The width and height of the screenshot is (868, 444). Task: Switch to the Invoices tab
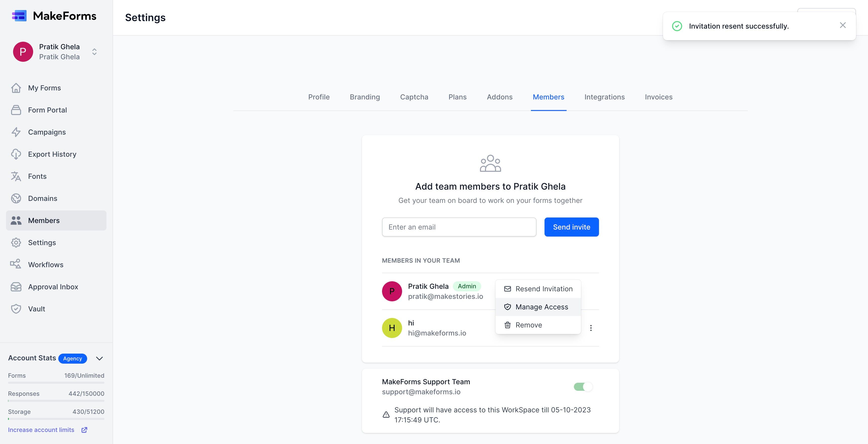pyautogui.click(x=659, y=97)
